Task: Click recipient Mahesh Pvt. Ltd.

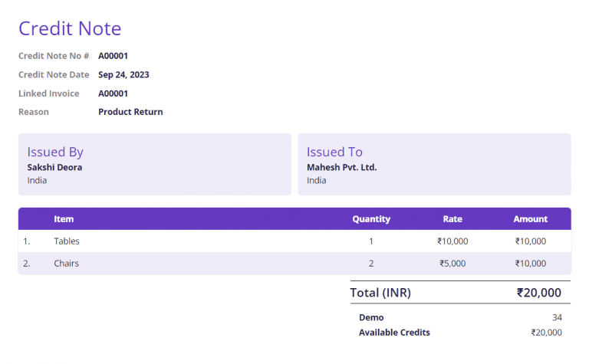Action: tap(341, 167)
